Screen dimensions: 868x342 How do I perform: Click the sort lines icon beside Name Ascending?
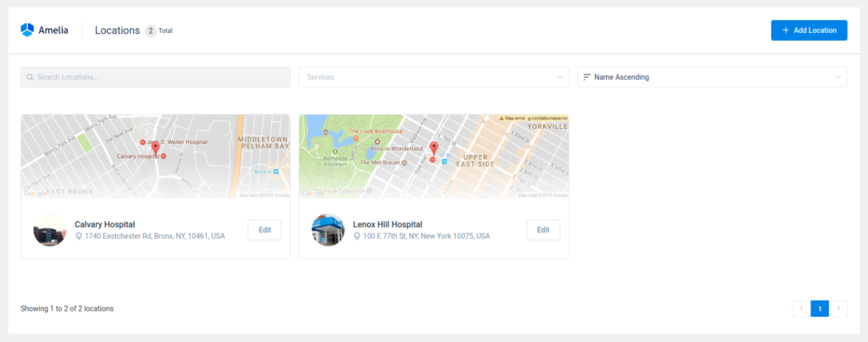pyautogui.click(x=587, y=77)
